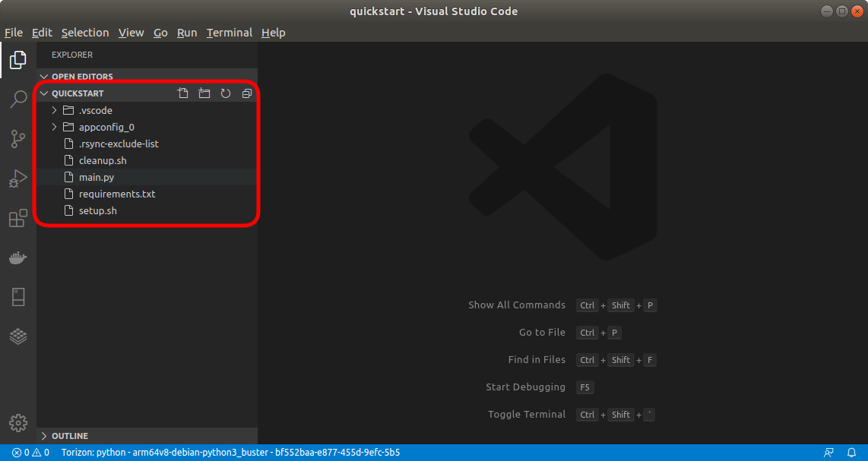868x461 pixels.
Task: Open the Edit menu
Action: (x=42, y=33)
